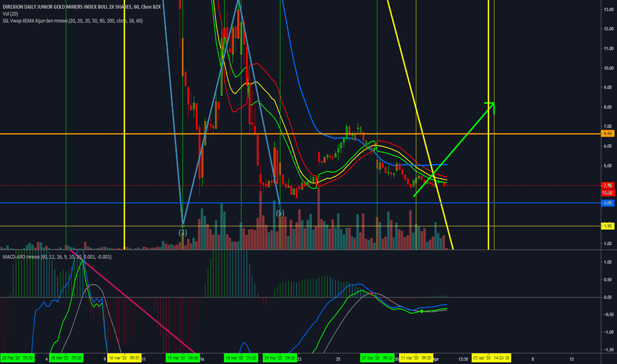Click the 5.00 price scale label
The image size is (617, 364).
[x=608, y=165]
